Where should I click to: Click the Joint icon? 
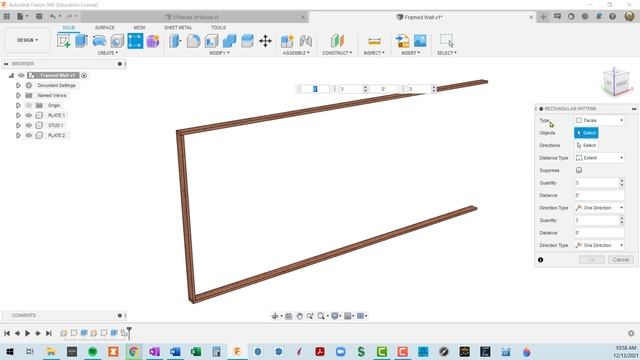(305, 41)
